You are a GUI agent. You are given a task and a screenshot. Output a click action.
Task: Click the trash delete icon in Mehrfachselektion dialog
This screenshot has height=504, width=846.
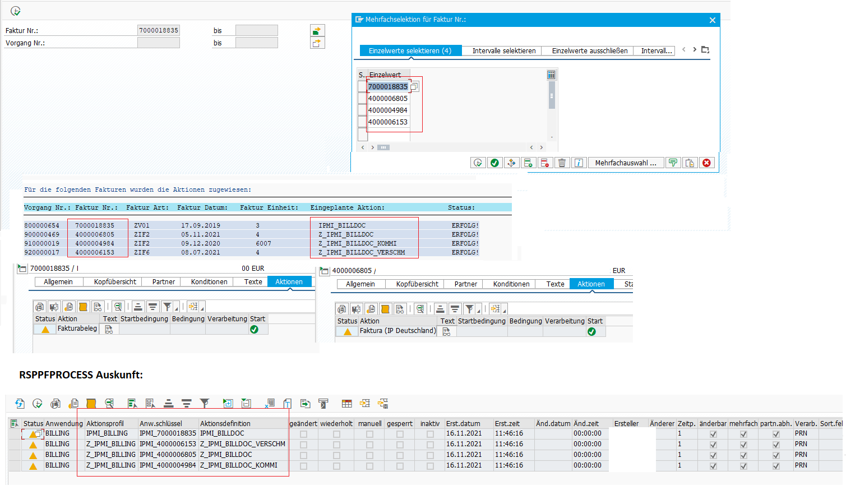coord(562,163)
